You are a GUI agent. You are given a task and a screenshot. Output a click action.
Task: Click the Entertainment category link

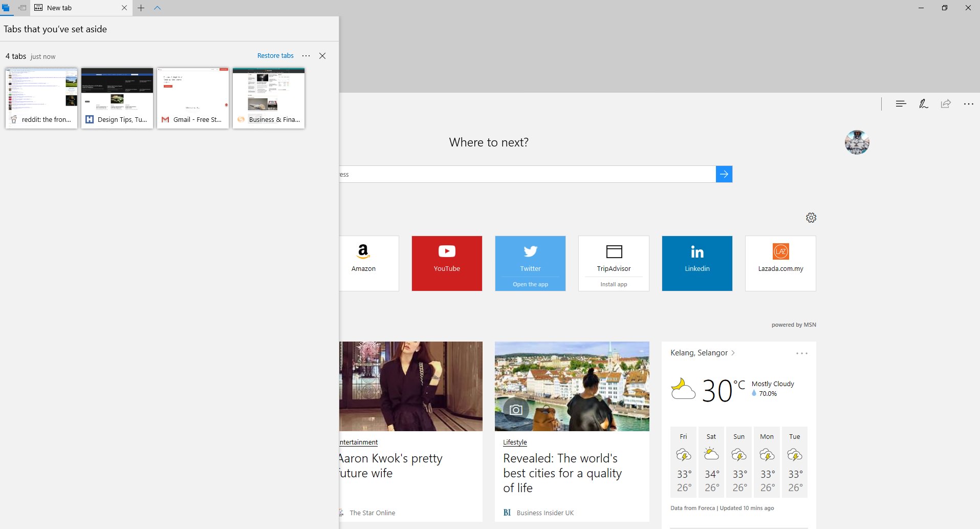[359, 442]
